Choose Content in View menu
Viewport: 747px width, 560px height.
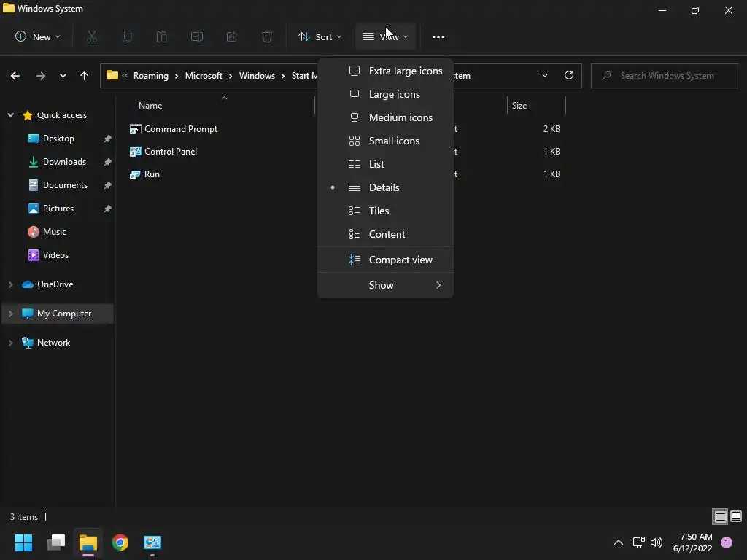(x=385, y=234)
